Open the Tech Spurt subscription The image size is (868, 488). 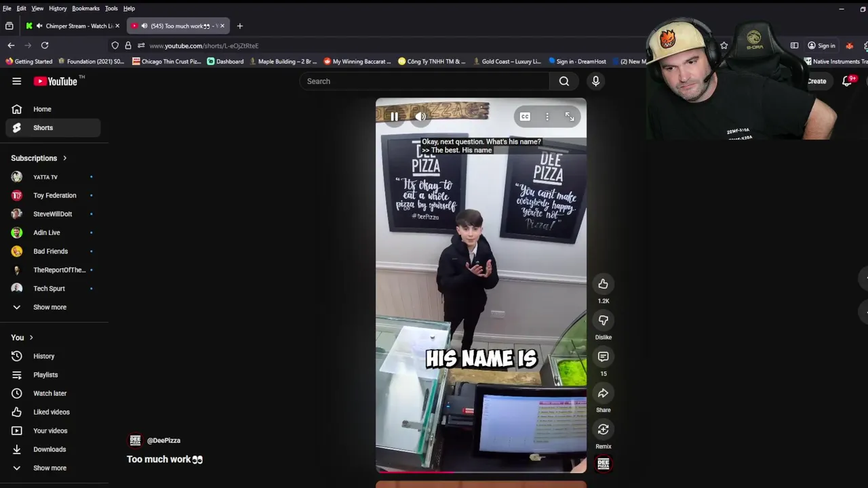[x=53, y=289]
